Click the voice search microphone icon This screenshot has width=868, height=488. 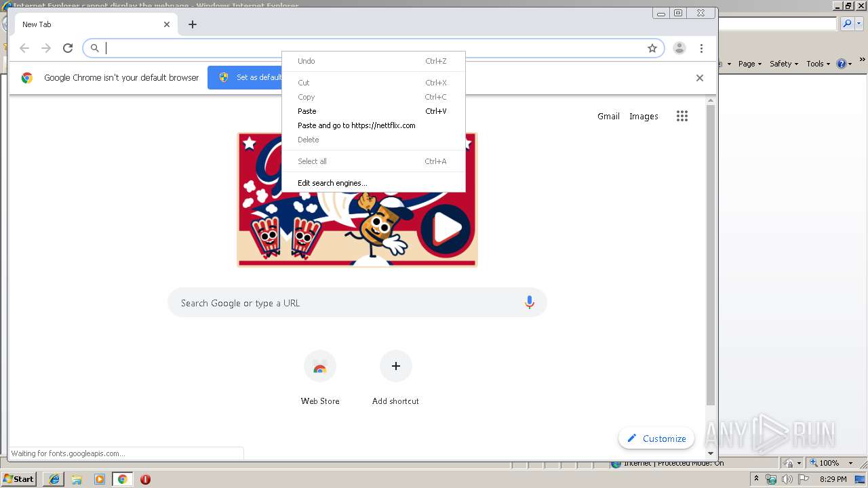(530, 303)
